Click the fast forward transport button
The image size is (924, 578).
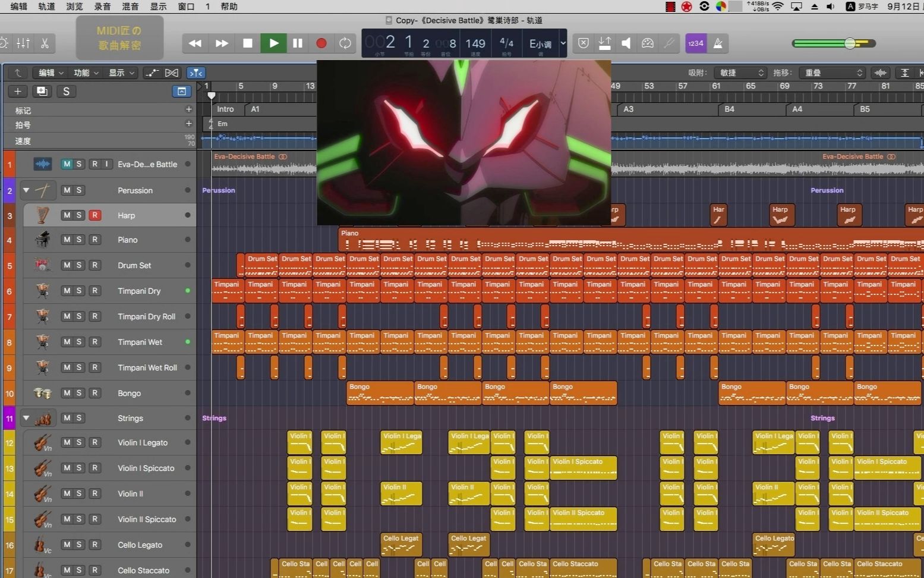pyautogui.click(x=222, y=43)
